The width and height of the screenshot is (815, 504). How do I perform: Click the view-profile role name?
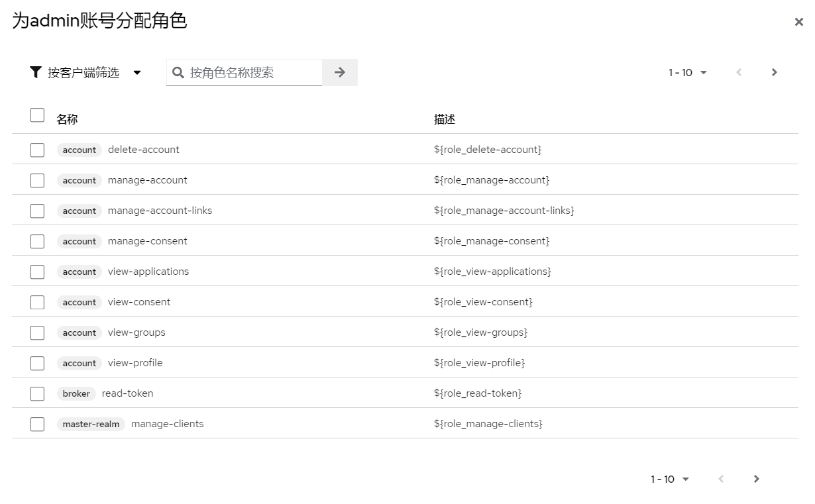(135, 363)
